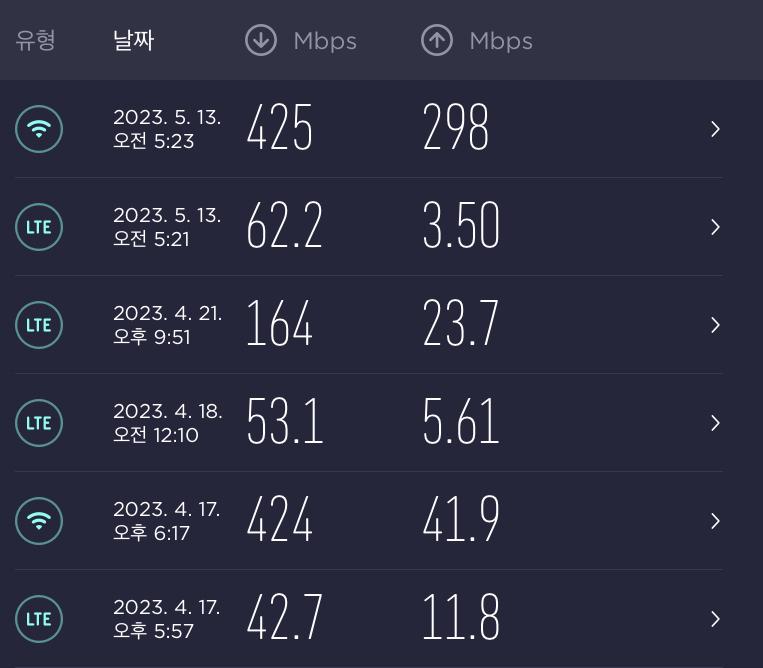The width and height of the screenshot is (763, 668).
Task: Open chevron for the 오후 5:57 test
Action: [715, 619]
